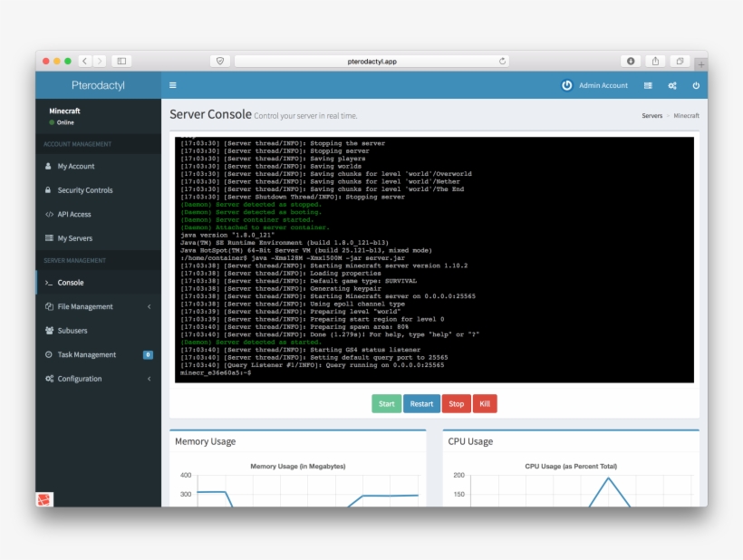Expand the File Management chevron

[149, 306]
